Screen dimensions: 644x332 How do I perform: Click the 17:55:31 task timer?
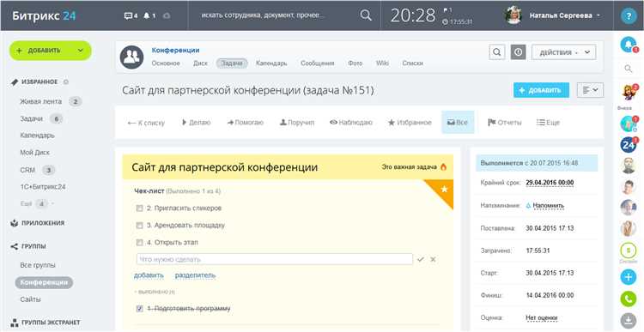[457, 21]
